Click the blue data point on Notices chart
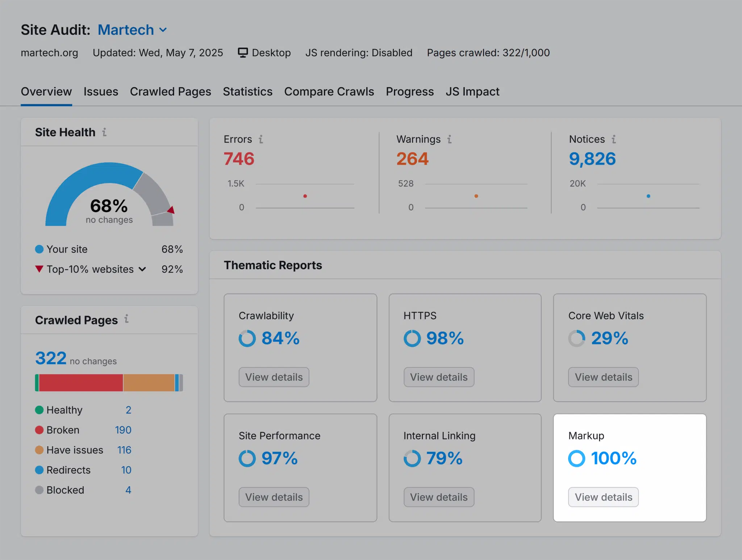742x560 pixels. (x=648, y=196)
